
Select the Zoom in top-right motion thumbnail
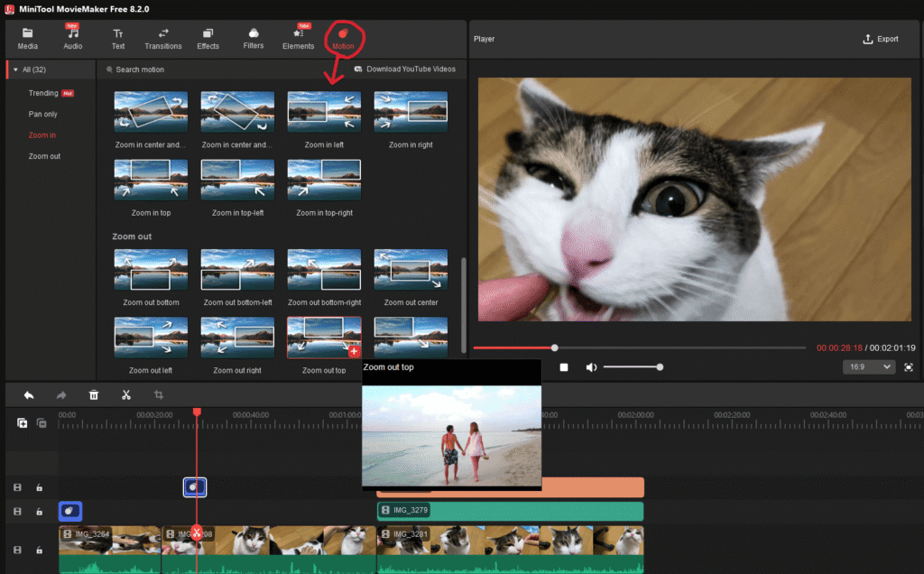coord(324,181)
